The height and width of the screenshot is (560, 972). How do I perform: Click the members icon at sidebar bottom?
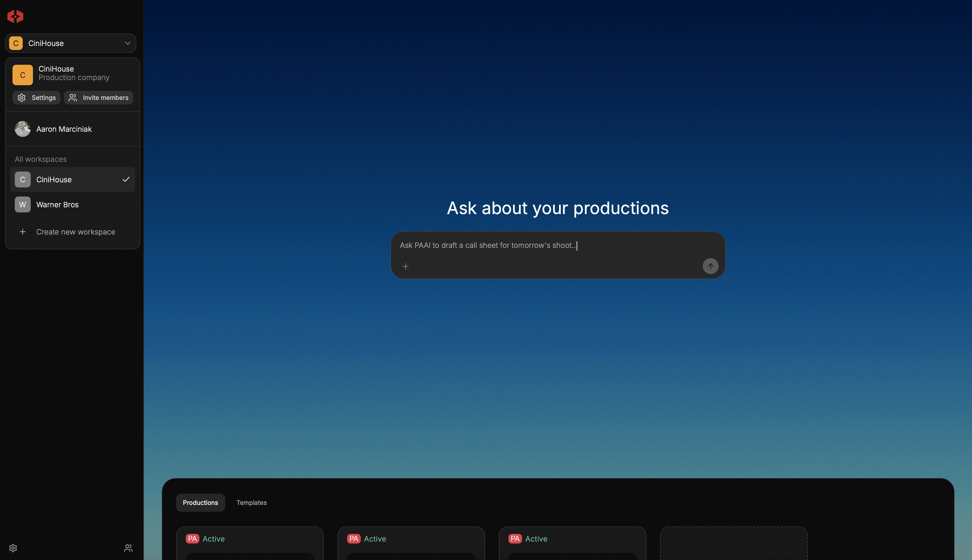click(128, 548)
